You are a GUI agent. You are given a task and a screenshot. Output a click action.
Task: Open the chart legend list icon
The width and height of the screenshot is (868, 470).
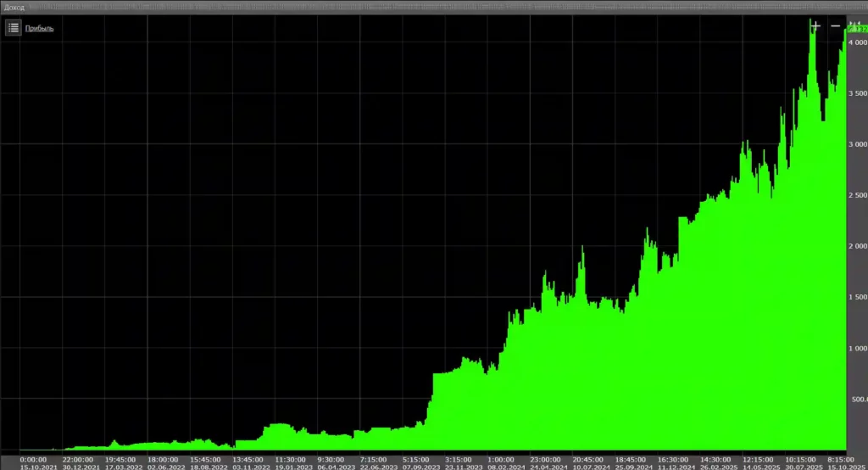[x=14, y=28]
